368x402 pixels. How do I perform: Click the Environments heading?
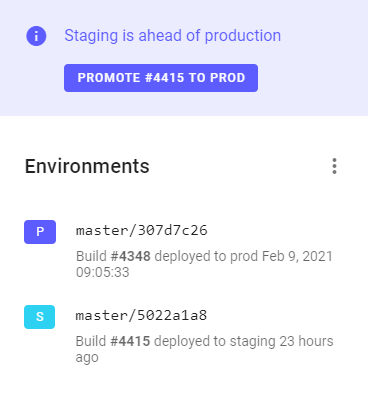point(87,166)
